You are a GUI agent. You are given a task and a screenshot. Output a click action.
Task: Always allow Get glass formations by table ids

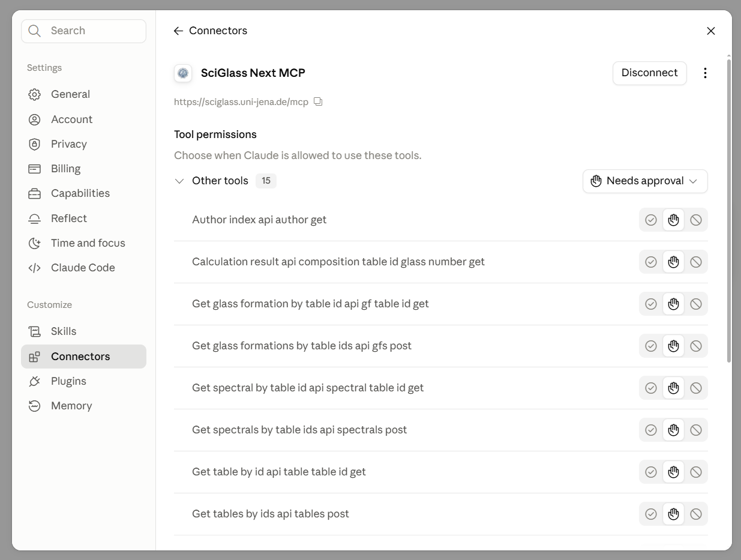pyautogui.click(x=651, y=346)
